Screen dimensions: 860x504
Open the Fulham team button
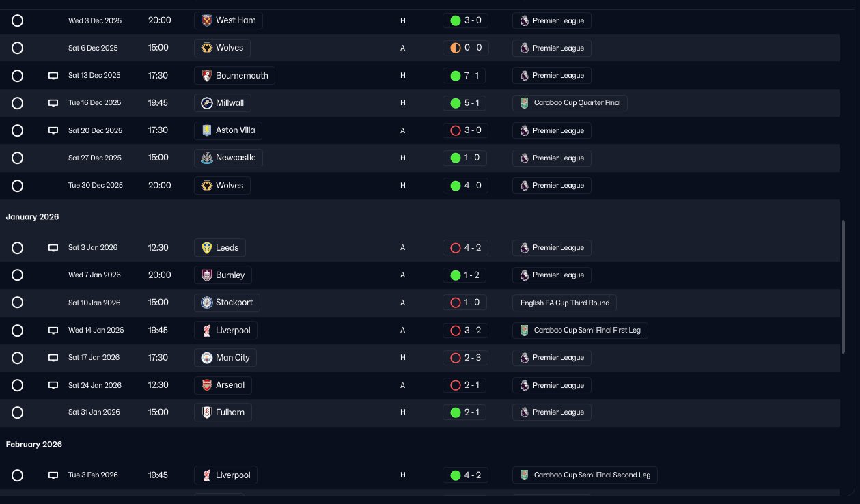[x=223, y=412]
